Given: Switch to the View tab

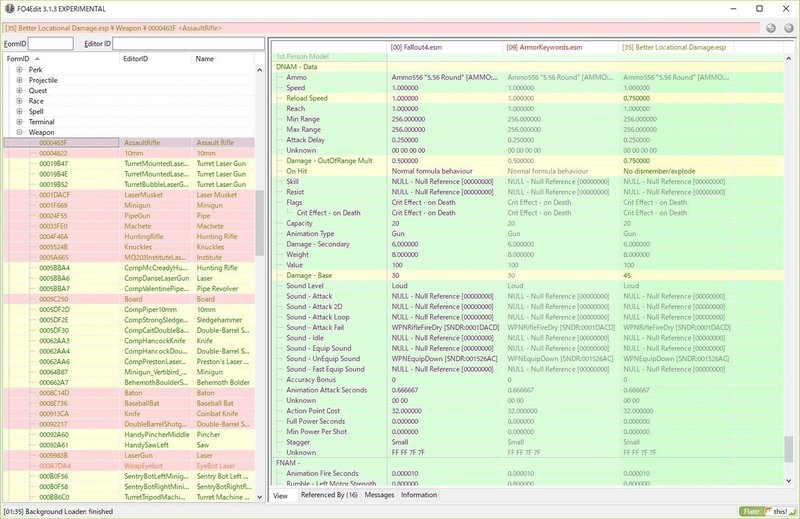Looking at the screenshot, I should (x=281, y=496).
